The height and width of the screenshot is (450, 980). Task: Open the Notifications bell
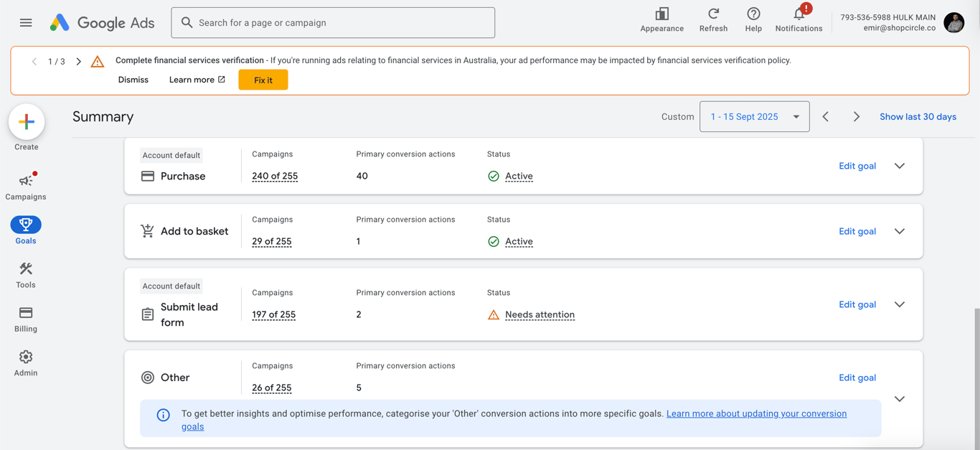pyautogui.click(x=798, y=19)
